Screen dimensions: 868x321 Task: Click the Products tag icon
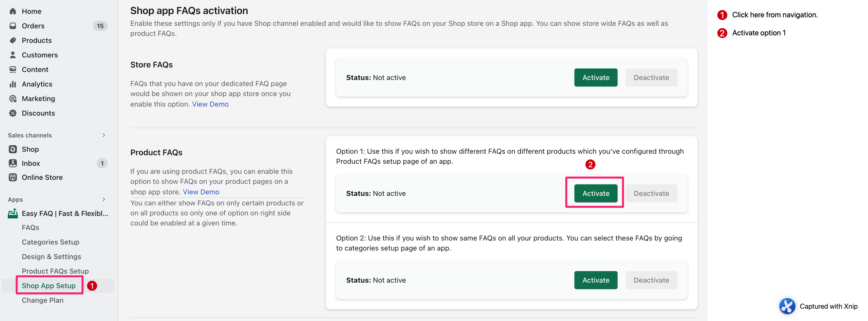click(x=13, y=40)
